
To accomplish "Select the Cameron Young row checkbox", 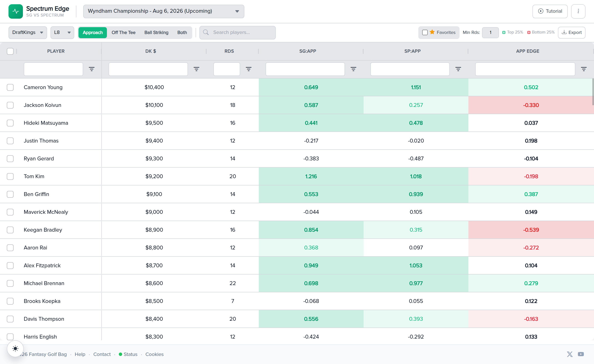I will click(10, 87).
